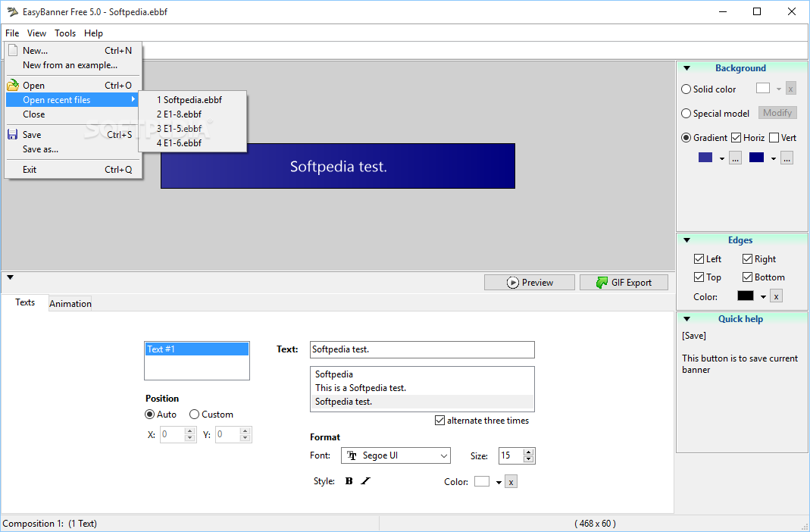The width and height of the screenshot is (810, 532).
Task: Open text color dropdown arrow
Action: (499, 483)
